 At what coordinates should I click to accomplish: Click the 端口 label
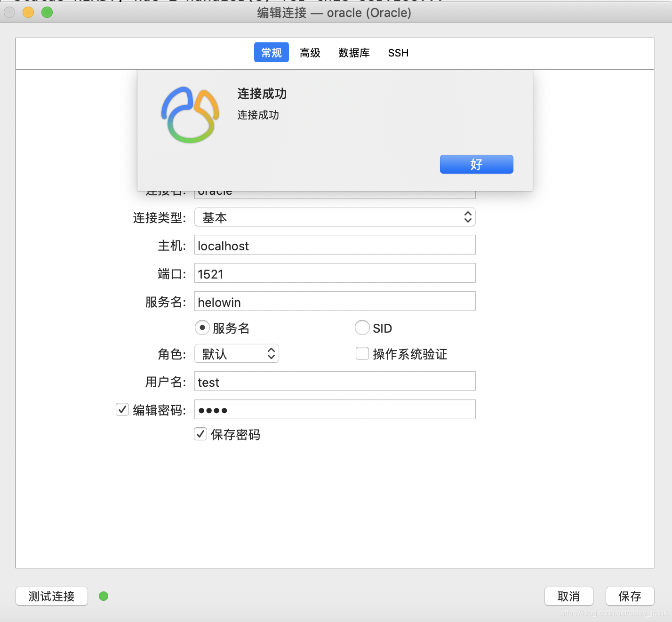172,274
